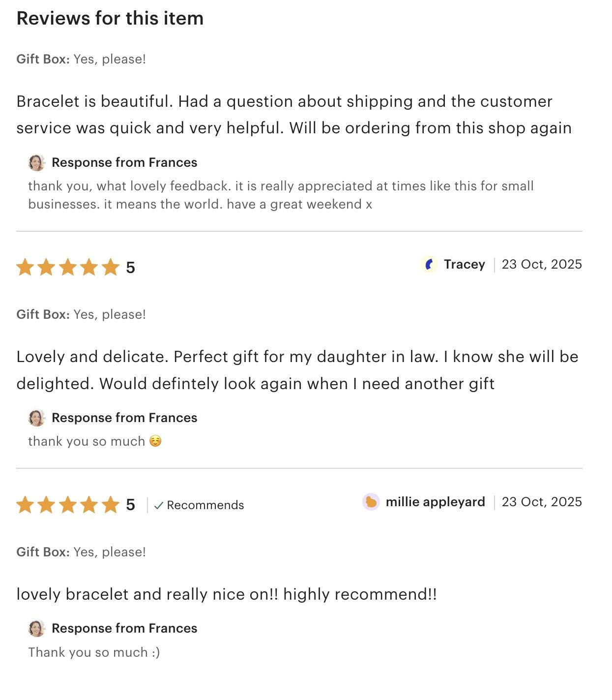Click the date on millie appleyard's review

pyautogui.click(x=541, y=502)
